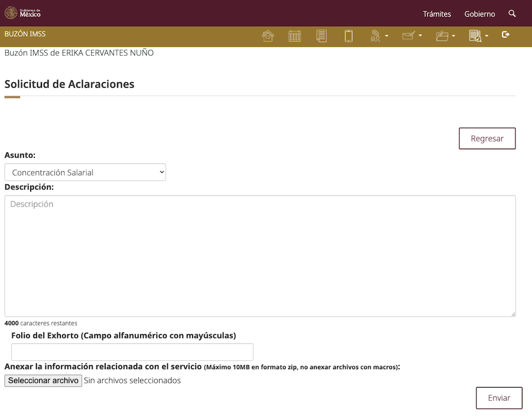Open the calendar icon in Buzón toolbar
Screen dimensions: 532x416
294,36
